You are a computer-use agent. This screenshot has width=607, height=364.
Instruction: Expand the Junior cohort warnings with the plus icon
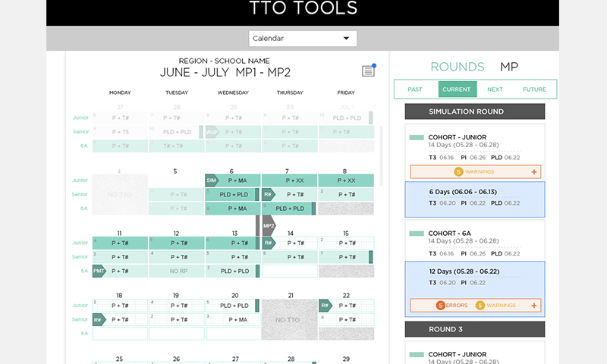point(534,171)
